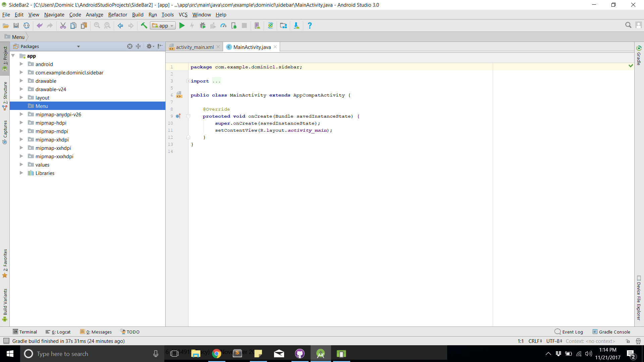Image resolution: width=644 pixels, height=362 pixels.
Task: Click the Sync Project with Gradle icon
Action: [270, 25]
